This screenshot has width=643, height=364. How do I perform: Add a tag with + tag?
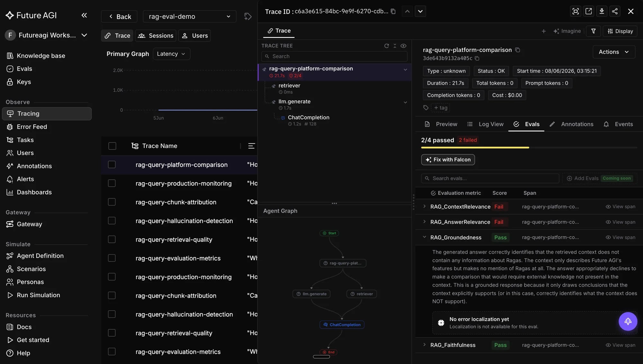pos(440,108)
